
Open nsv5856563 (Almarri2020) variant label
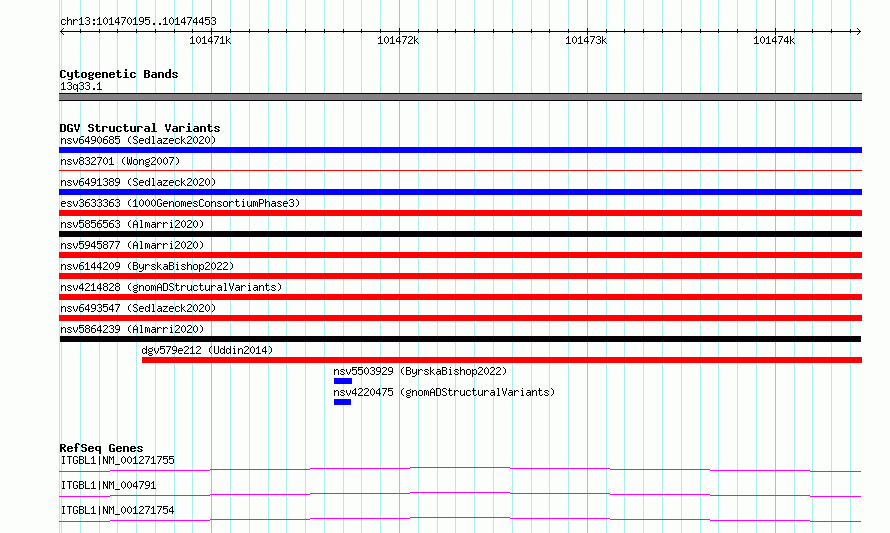[132, 224]
